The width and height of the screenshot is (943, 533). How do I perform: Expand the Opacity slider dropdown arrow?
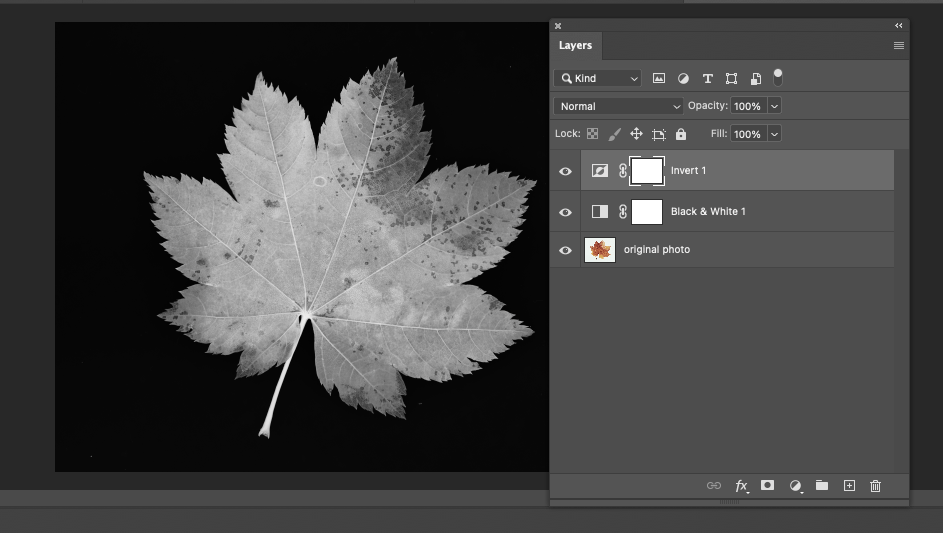(x=774, y=106)
